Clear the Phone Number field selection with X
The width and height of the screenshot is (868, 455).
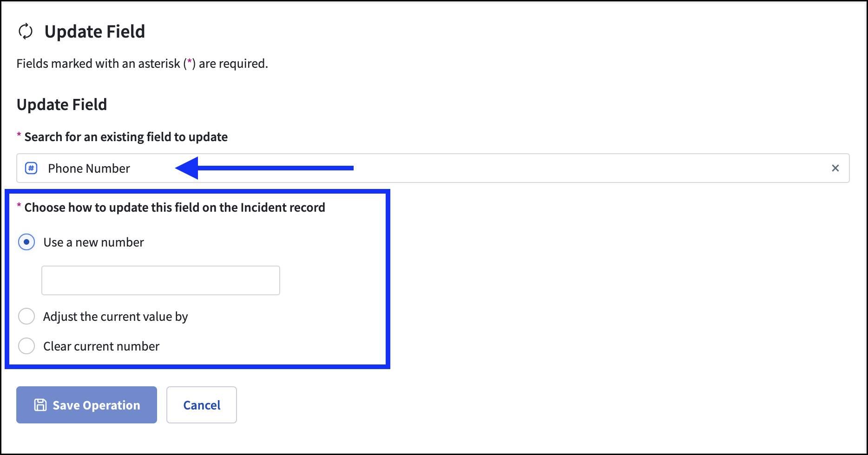[x=835, y=168]
